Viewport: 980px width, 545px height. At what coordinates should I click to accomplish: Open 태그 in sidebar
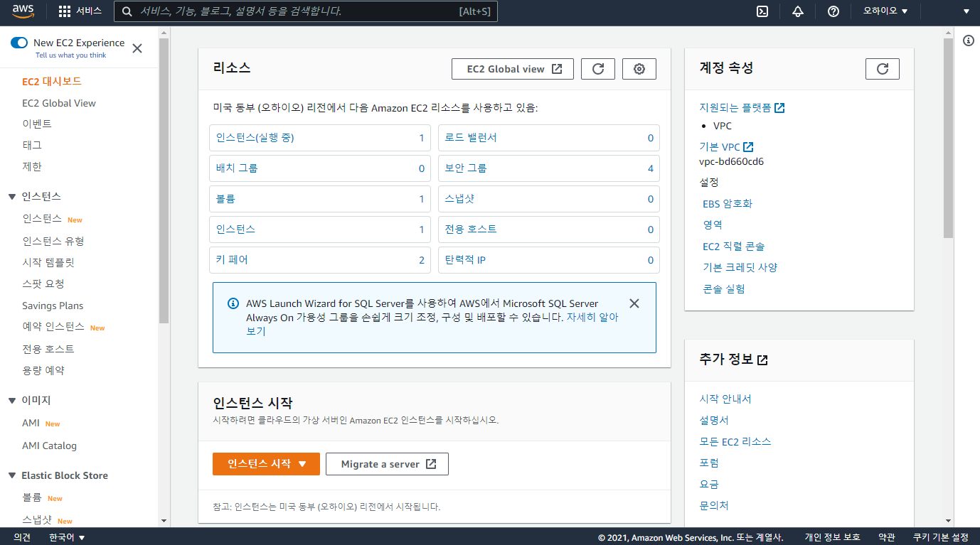click(32, 145)
